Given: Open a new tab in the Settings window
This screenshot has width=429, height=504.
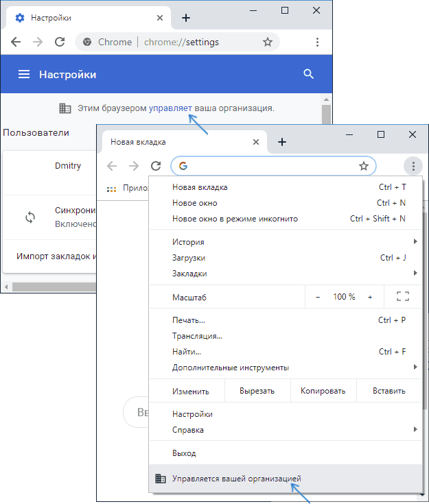Looking at the screenshot, I should pos(186,18).
